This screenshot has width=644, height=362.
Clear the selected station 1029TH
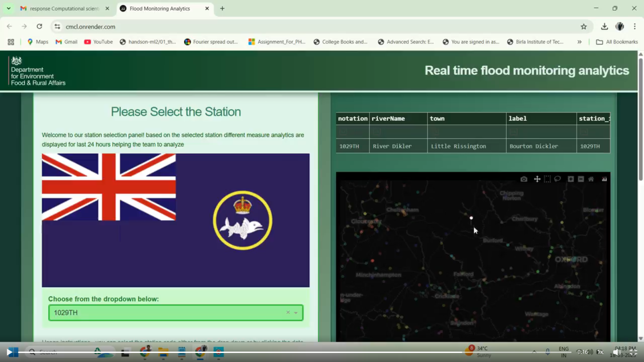[x=288, y=312]
